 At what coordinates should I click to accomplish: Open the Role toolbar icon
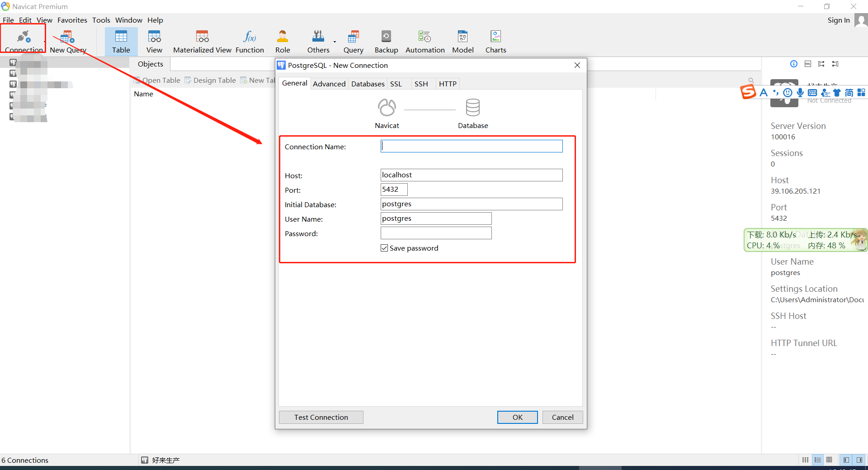pos(283,41)
